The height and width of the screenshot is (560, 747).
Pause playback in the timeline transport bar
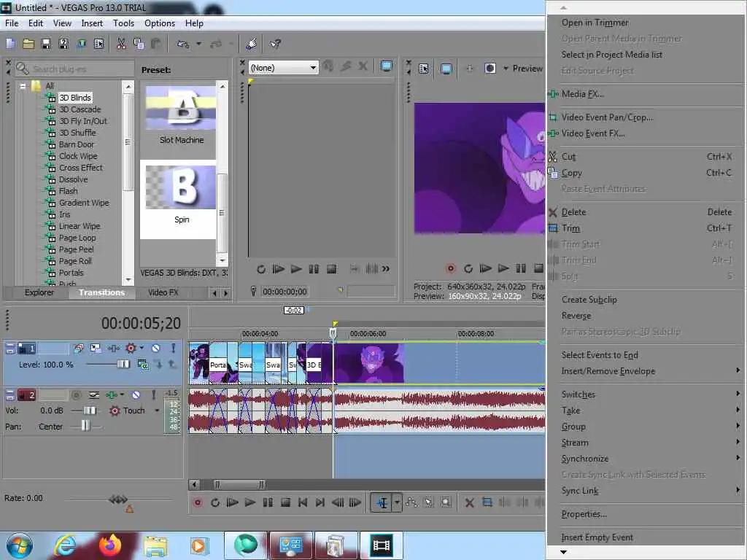coord(268,502)
